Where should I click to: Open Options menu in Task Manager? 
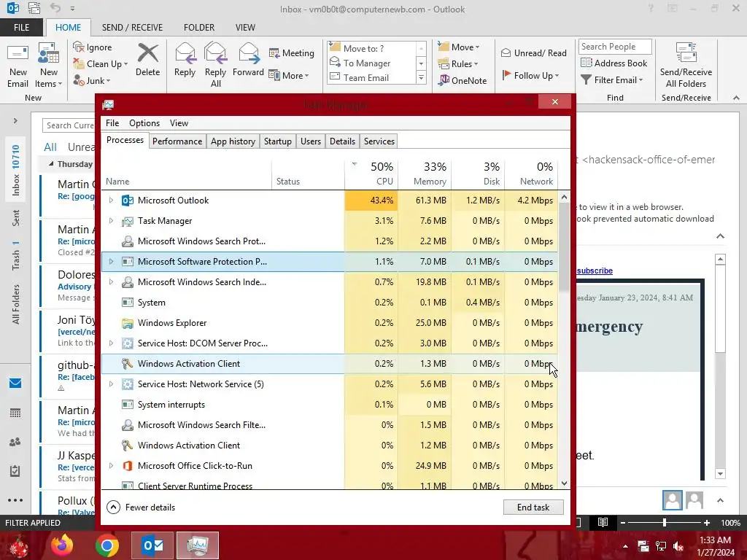[144, 122]
